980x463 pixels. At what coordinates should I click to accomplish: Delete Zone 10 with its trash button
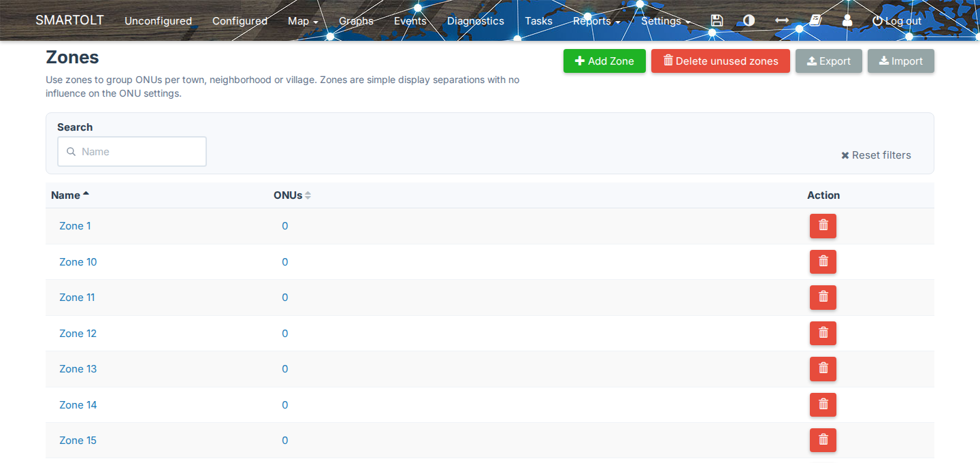click(823, 261)
